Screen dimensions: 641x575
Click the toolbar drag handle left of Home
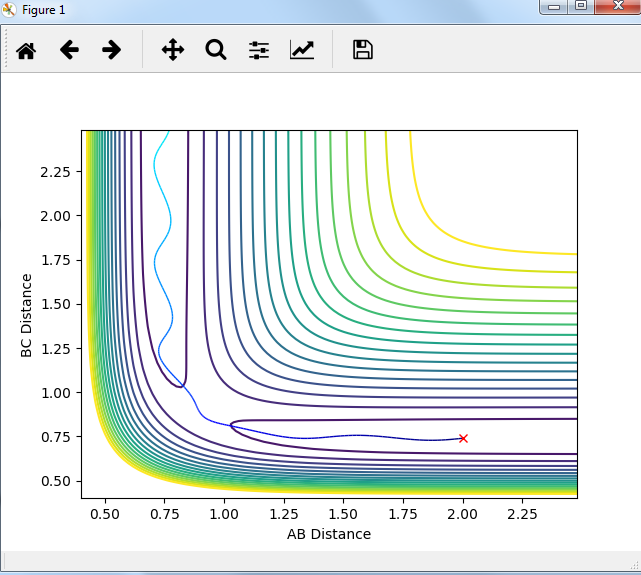tap(7, 50)
